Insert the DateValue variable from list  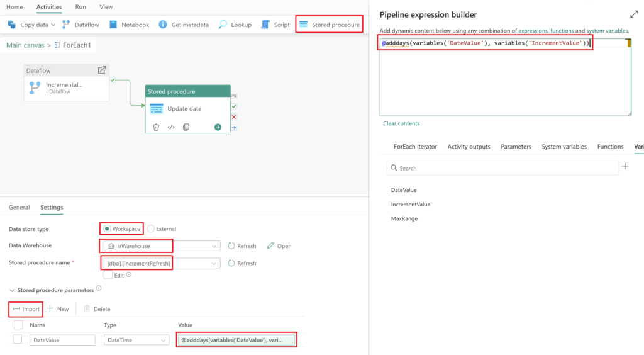(x=404, y=190)
